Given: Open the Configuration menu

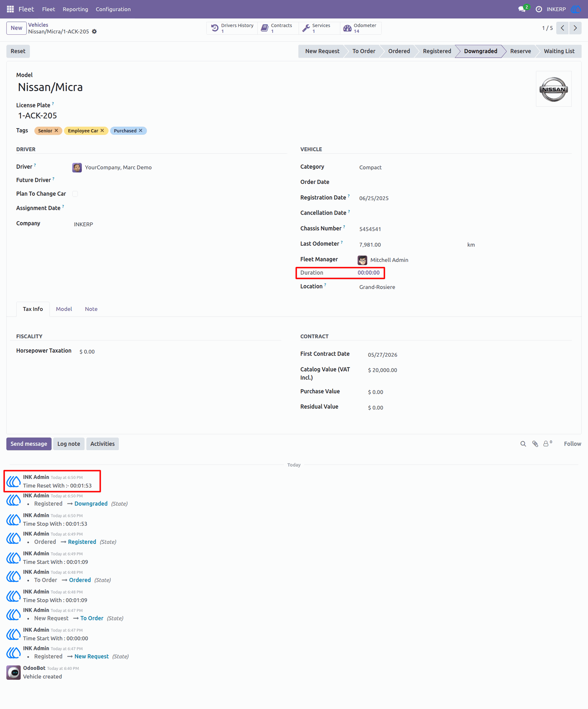Looking at the screenshot, I should coord(113,9).
